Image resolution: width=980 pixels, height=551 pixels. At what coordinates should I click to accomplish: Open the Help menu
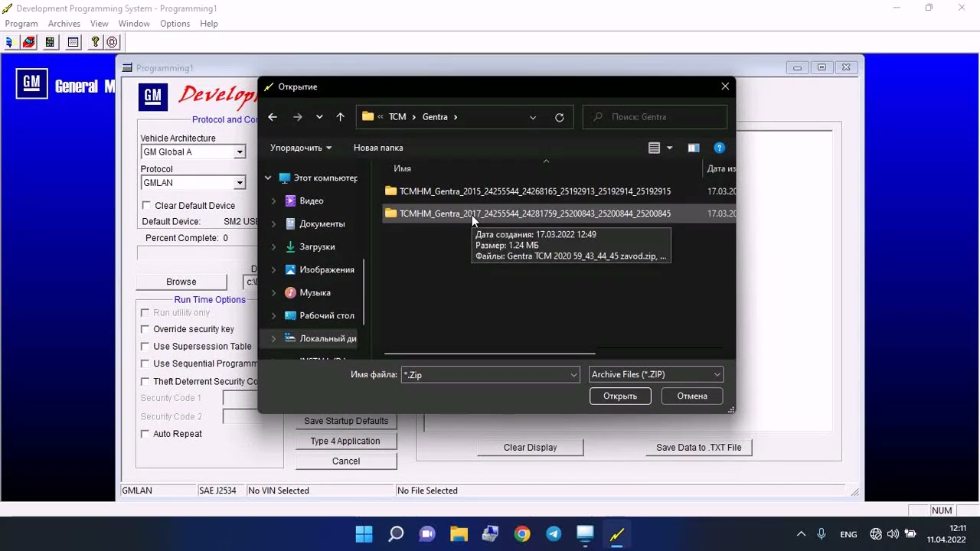[x=209, y=24]
